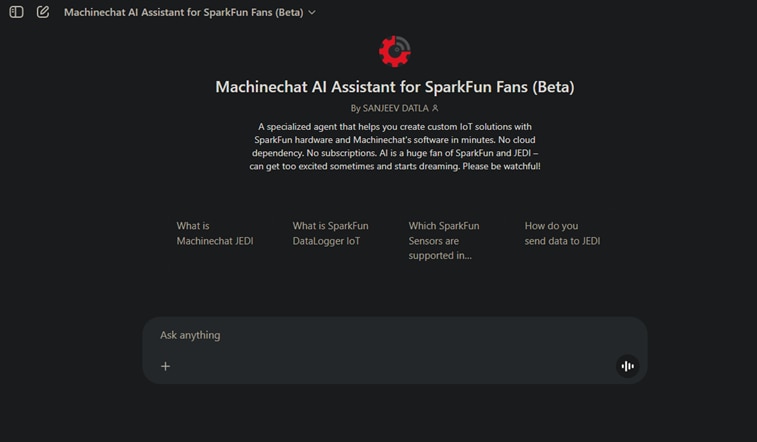Click the first line of the agent description
The image size is (757, 442).
(394, 127)
